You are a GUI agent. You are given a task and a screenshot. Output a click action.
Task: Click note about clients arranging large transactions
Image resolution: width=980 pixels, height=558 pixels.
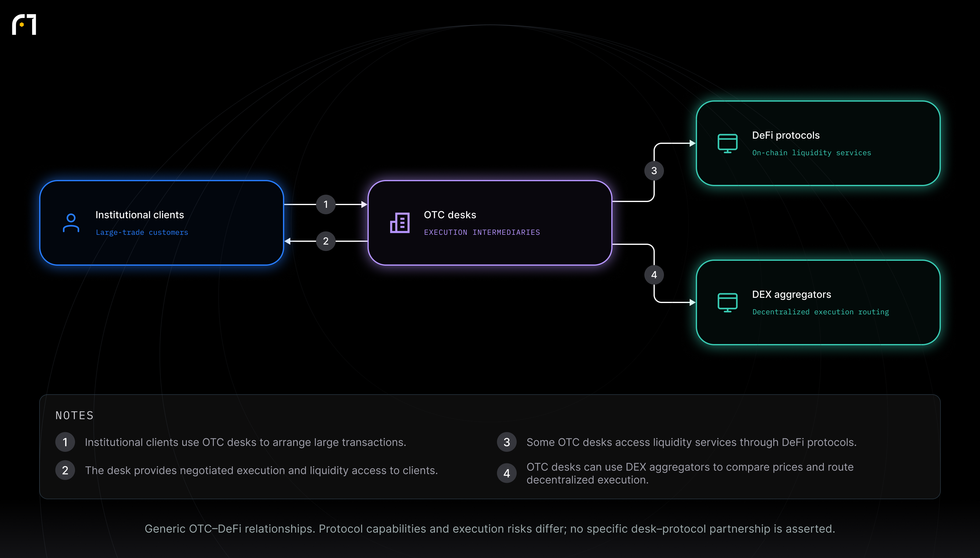coord(245,442)
